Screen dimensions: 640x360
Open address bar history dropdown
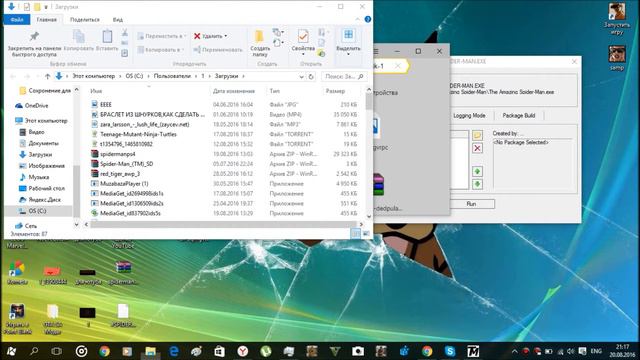(301, 76)
